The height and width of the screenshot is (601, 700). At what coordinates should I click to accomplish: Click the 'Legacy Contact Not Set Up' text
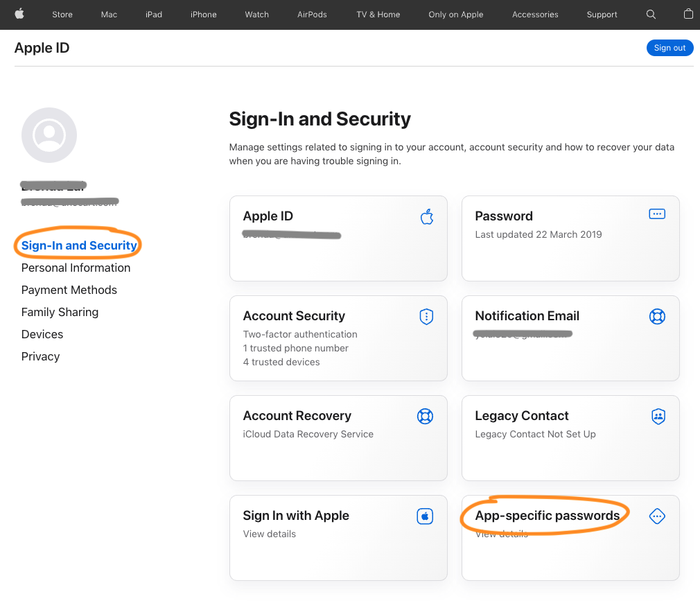[x=535, y=434]
